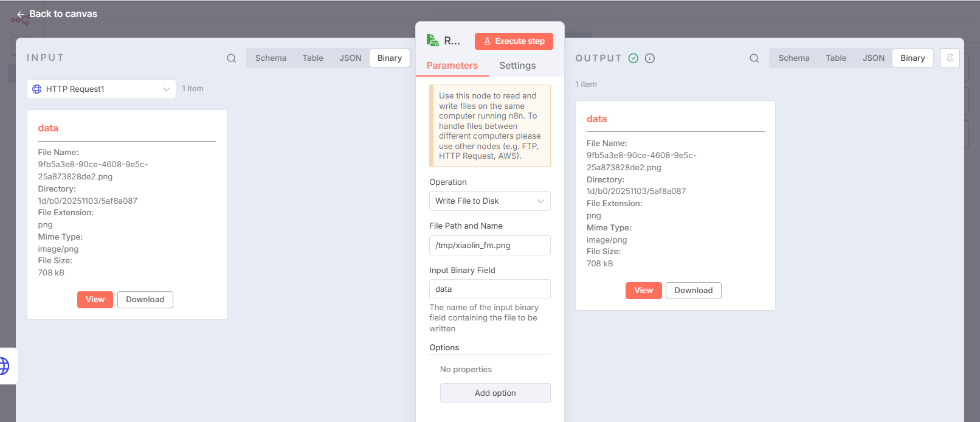Click the OUTPUT panel title

point(599,58)
